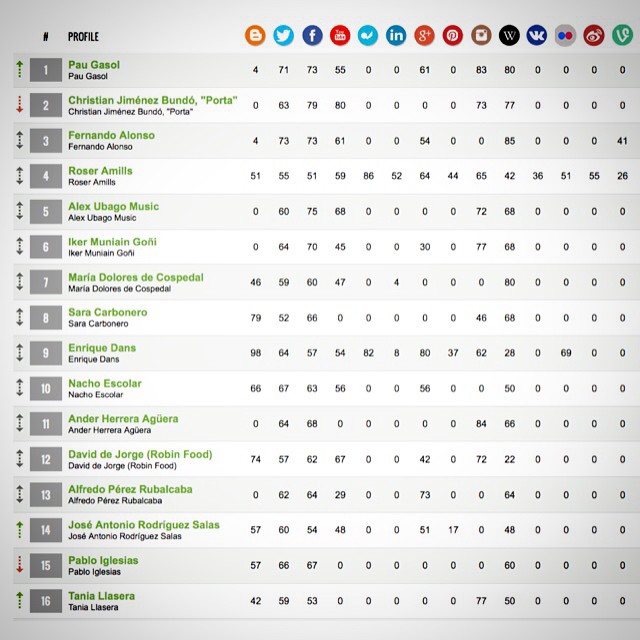Click the Blogger icon in the header

[x=256, y=36]
